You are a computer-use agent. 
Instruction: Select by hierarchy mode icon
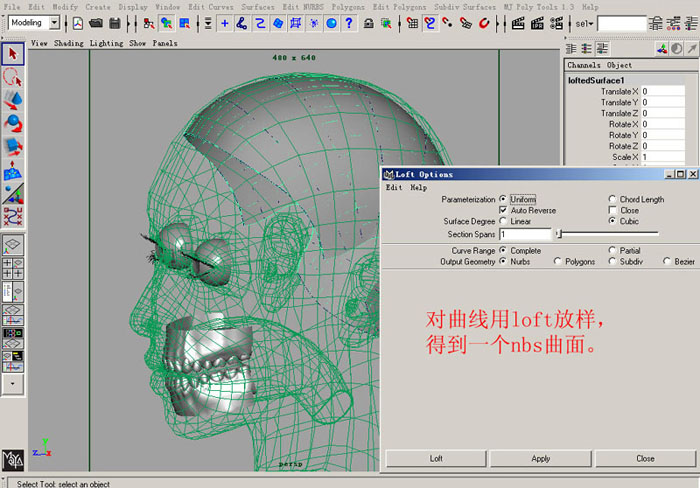point(149,23)
